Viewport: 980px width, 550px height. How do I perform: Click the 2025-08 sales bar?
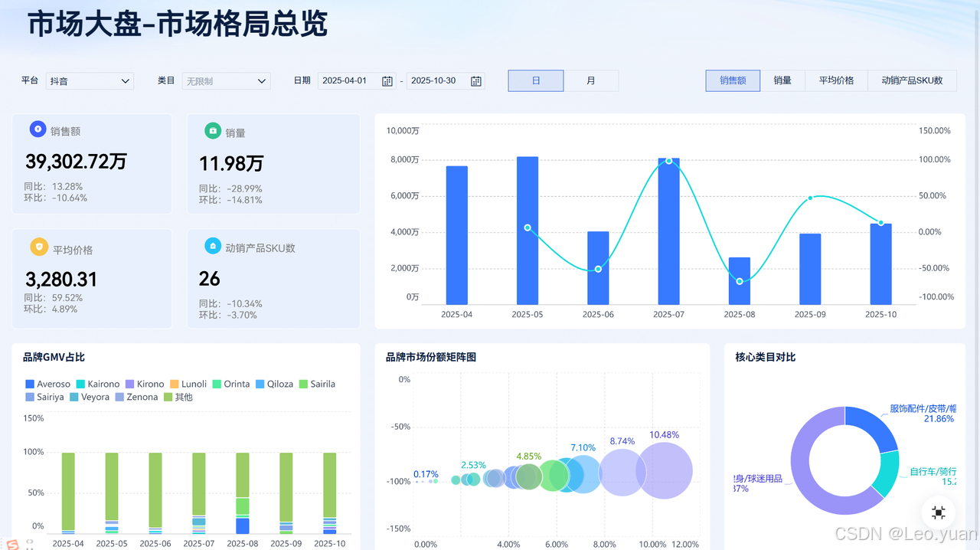[x=740, y=280]
